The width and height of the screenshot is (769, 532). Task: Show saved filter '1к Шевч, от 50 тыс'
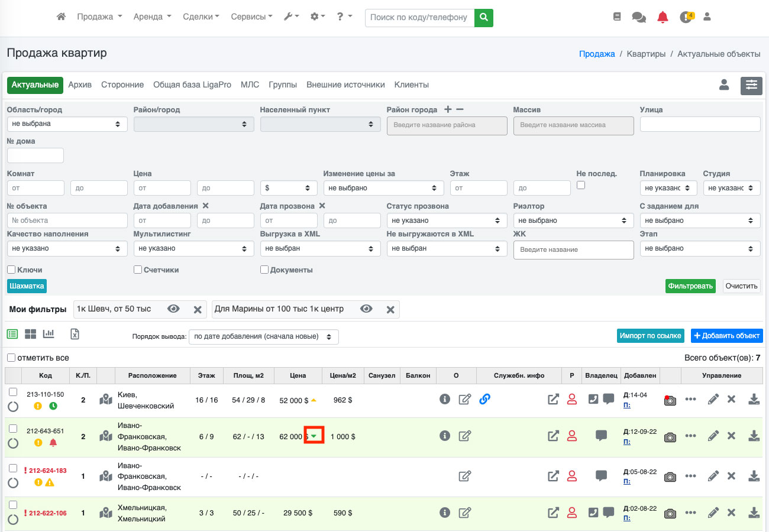click(x=173, y=309)
